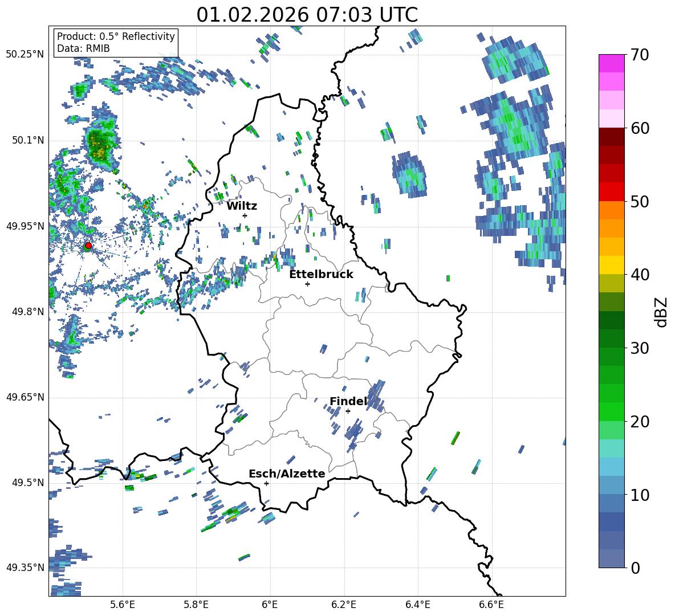Viewport: 675px width, 616px height.
Task: Click the Wiltz city label
Action: tap(242, 206)
